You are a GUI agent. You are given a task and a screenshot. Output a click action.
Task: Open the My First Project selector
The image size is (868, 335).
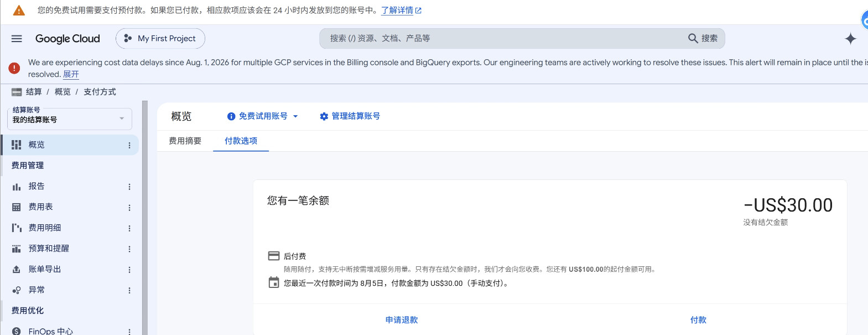pos(160,39)
